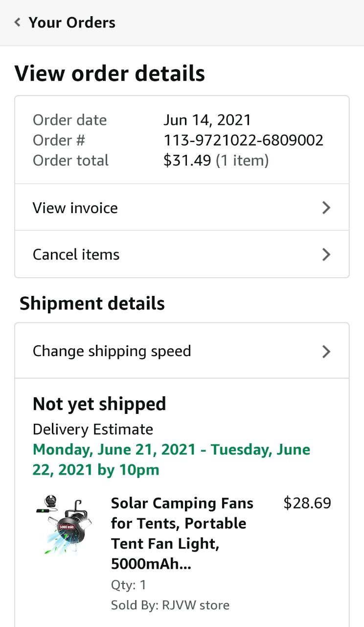The height and width of the screenshot is (627, 364).
Task: Click the Shipment details heading
Action: pos(92,304)
